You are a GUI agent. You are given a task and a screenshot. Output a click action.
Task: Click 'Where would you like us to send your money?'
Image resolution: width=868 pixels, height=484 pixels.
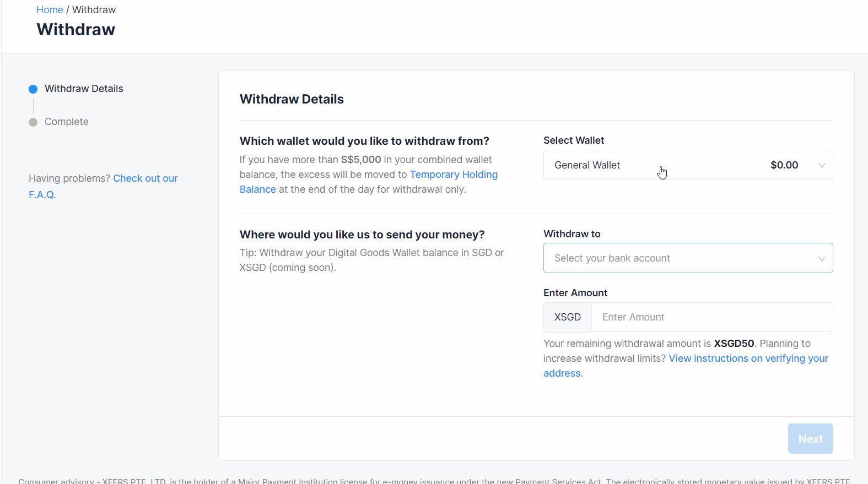(x=362, y=235)
